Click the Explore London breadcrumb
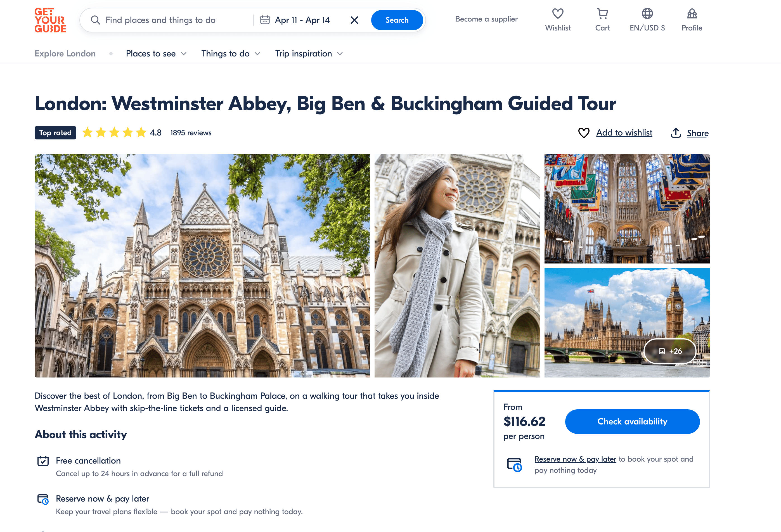This screenshot has width=781, height=532. click(65, 54)
